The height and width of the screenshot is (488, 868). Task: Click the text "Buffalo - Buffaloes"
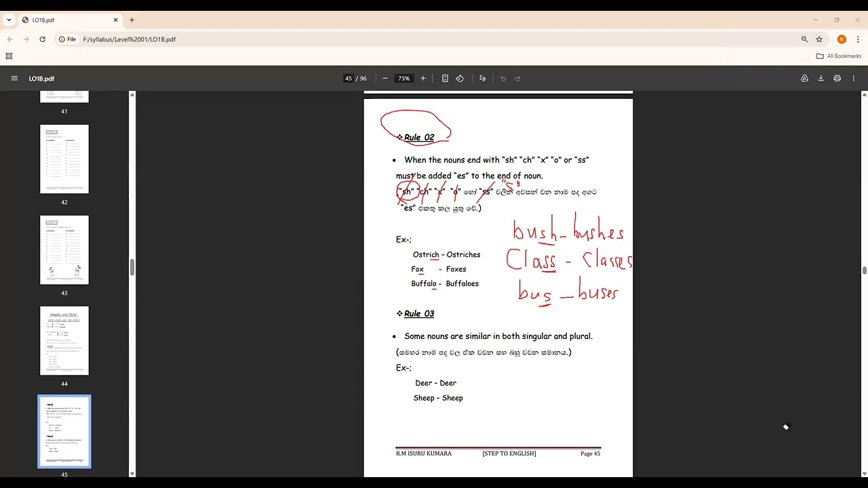point(445,284)
